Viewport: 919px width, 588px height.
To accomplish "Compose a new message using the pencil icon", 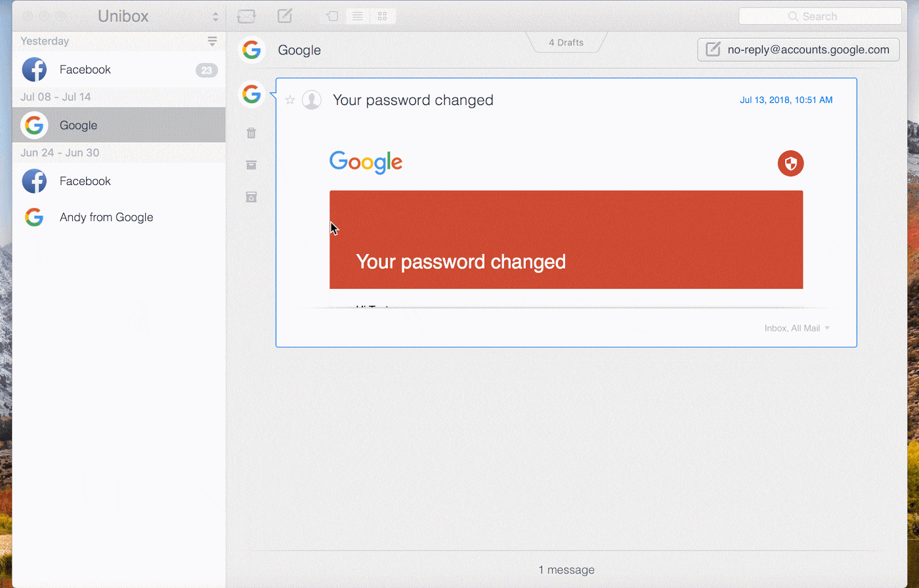I will pyautogui.click(x=285, y=16).
